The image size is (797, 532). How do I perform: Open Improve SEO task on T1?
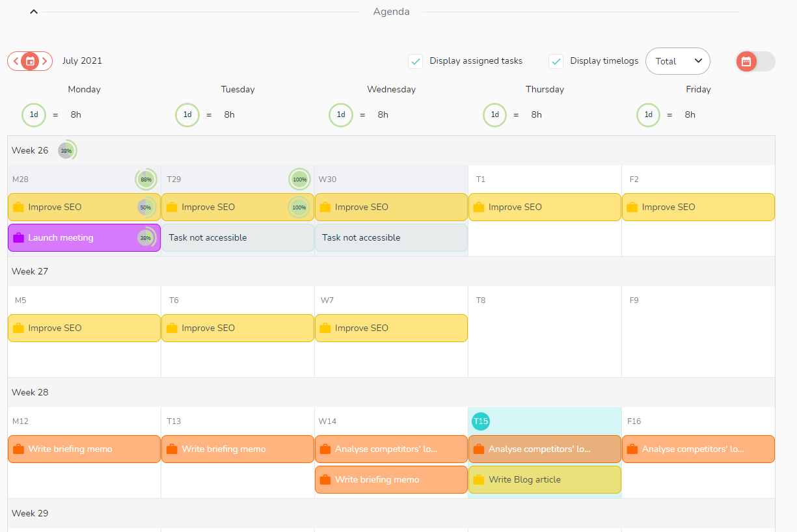pyautogui.click(x=545, y=207)
